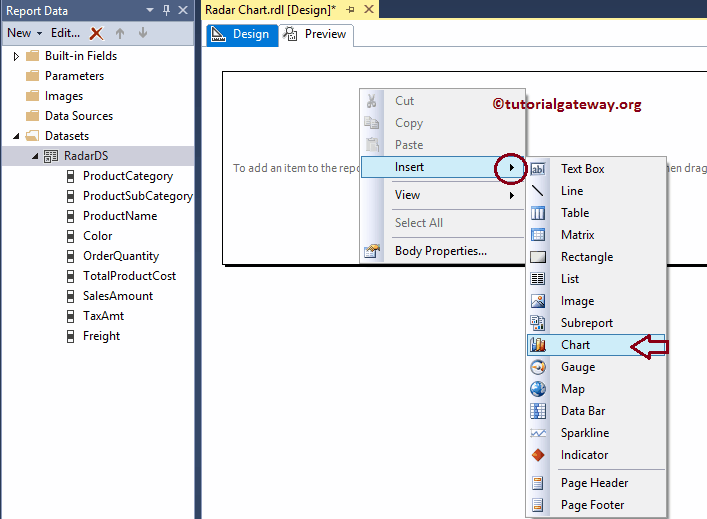
Task: Choose Copy from context menu
Action: (x=443, y=123)
